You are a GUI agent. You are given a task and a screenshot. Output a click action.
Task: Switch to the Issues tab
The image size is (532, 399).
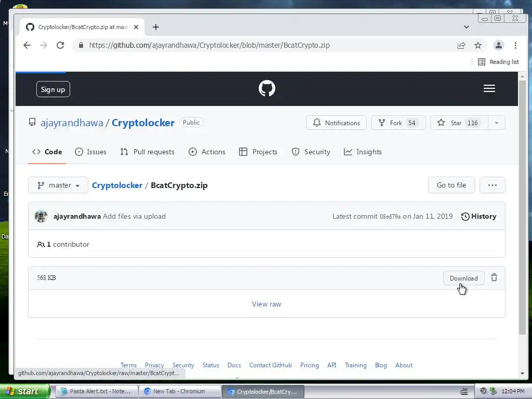[x=90, y=152]
